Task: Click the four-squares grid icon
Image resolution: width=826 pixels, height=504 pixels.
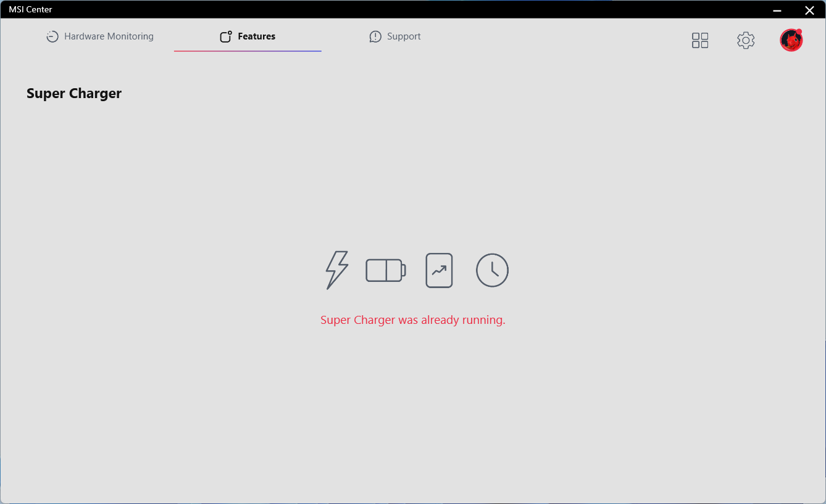Action: point(700,41)
